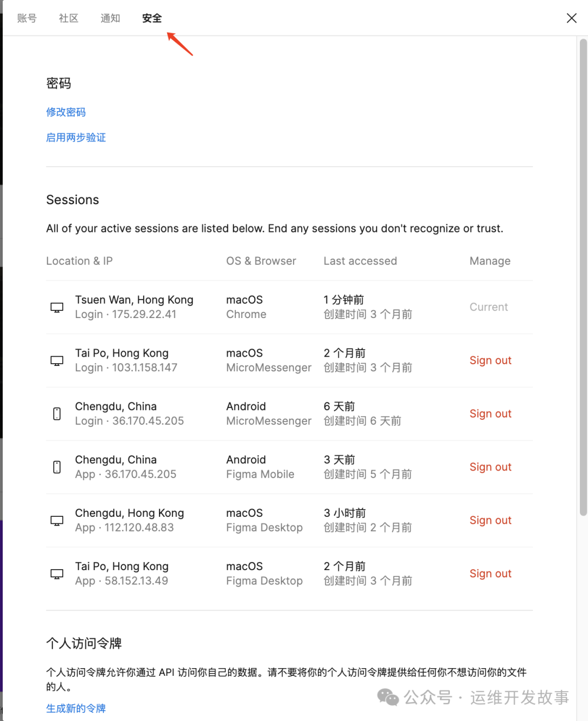Click the '1 分钟前' last accessed text
The width and height of the screenshot is (588, 721).
click(x=344, y=300)
